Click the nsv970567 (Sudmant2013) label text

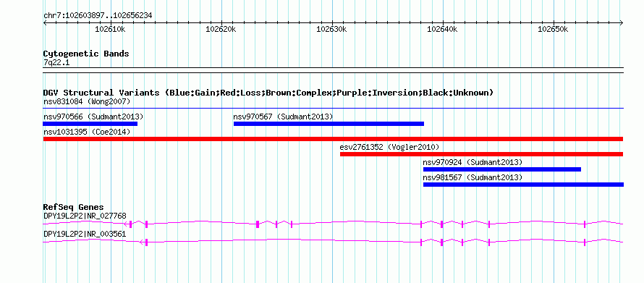point(283,117)
